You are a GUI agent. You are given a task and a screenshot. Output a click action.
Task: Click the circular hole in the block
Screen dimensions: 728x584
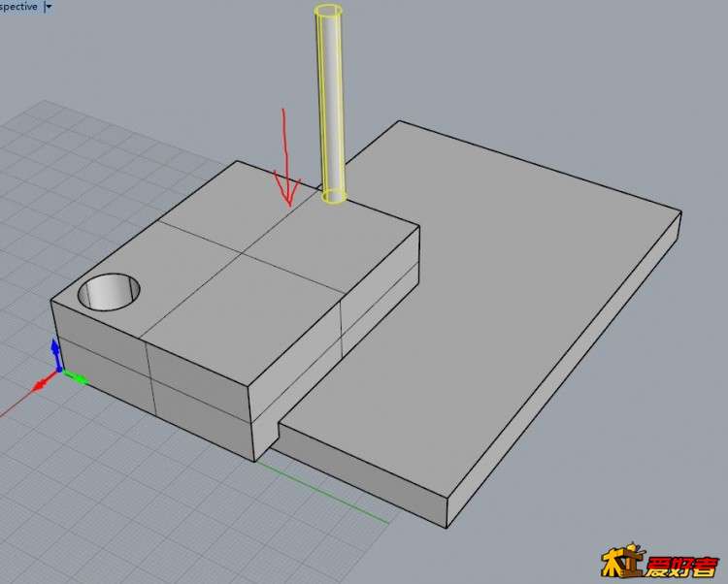[x=109, y=292]
